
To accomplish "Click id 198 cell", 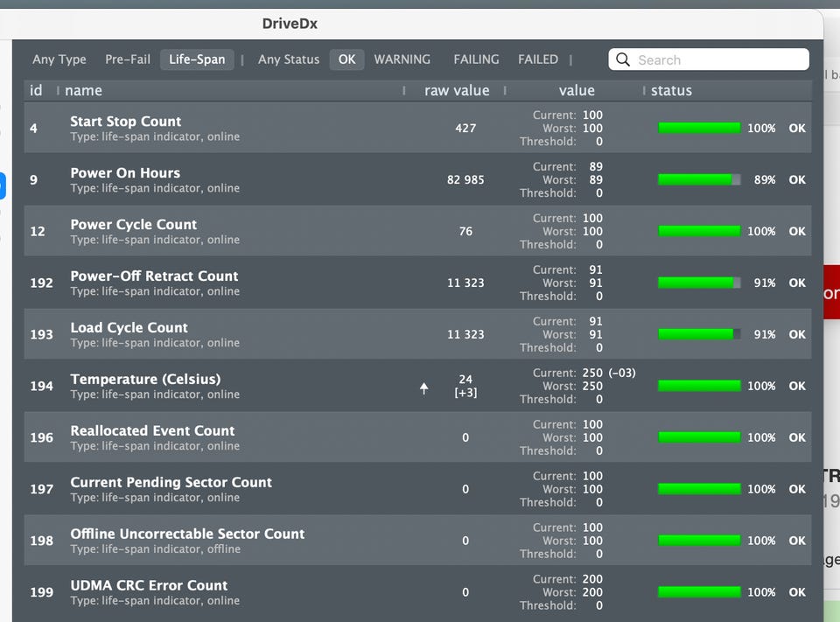I will pyautogui.click(x=41, y=541).
